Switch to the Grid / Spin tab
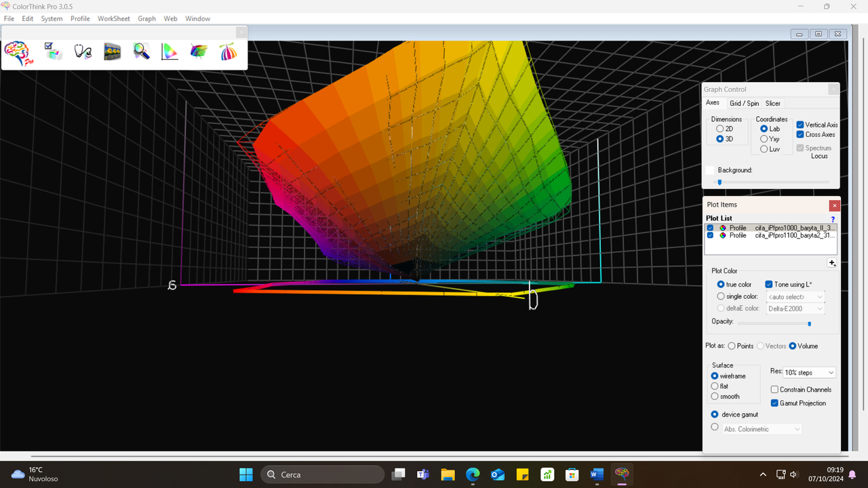 point(744,103)
